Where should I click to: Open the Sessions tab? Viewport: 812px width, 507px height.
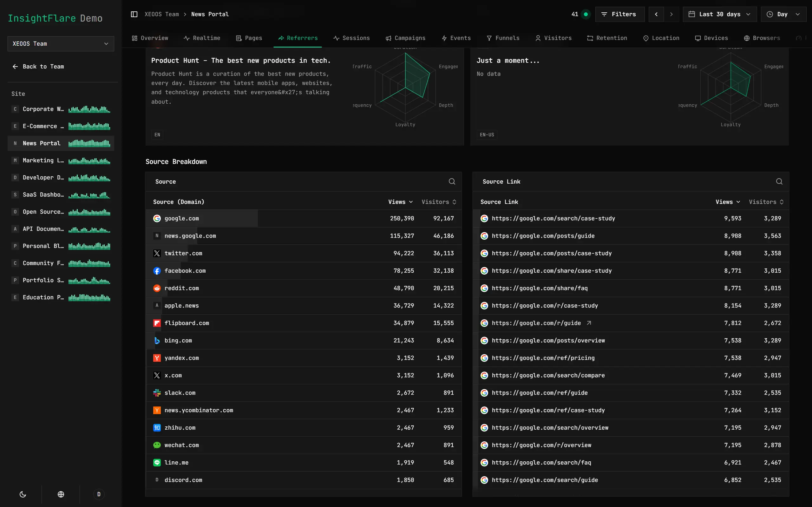[x=351, y=38]
